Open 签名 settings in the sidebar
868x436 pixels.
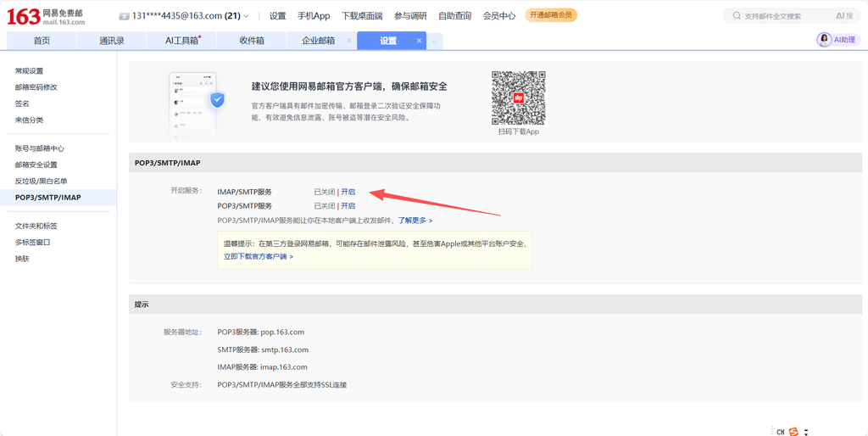point(22,103)
